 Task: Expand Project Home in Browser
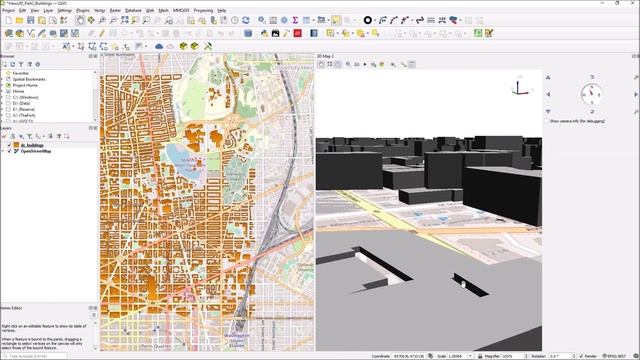(x=2, y=86)
